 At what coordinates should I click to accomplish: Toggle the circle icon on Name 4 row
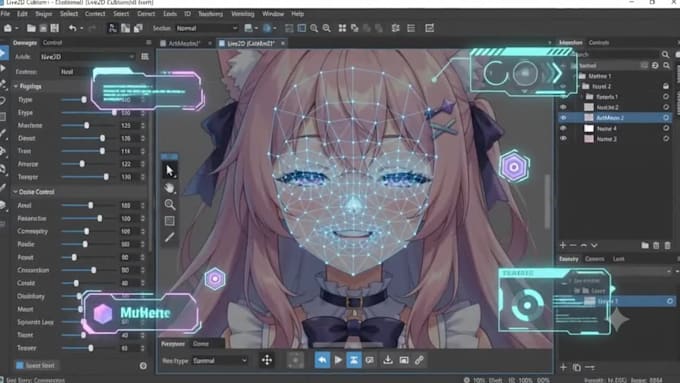666,128
